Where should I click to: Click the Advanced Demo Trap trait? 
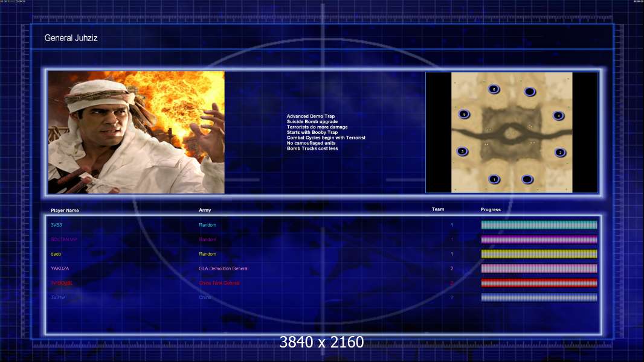pyautogui.click(x=311, y=116)
